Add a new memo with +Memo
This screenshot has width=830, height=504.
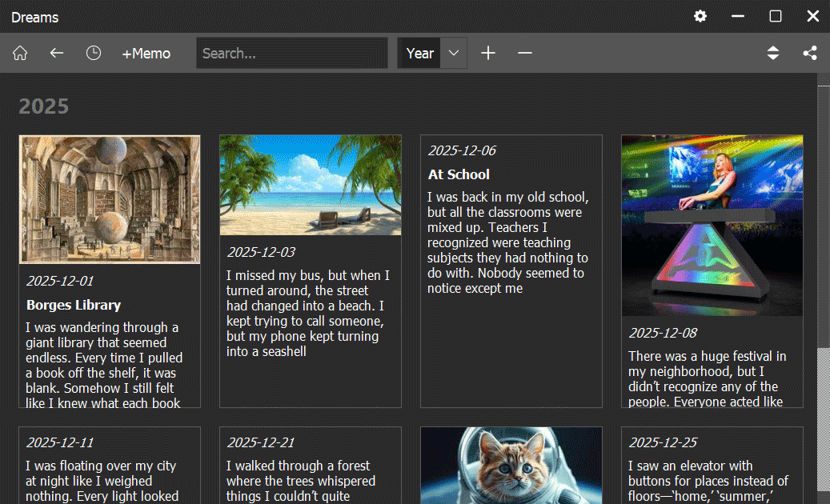coord(146,54)
